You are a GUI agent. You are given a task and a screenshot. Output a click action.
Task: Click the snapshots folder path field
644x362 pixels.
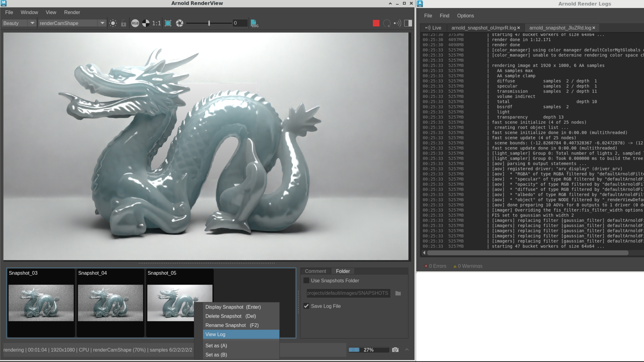pos(348,293)
